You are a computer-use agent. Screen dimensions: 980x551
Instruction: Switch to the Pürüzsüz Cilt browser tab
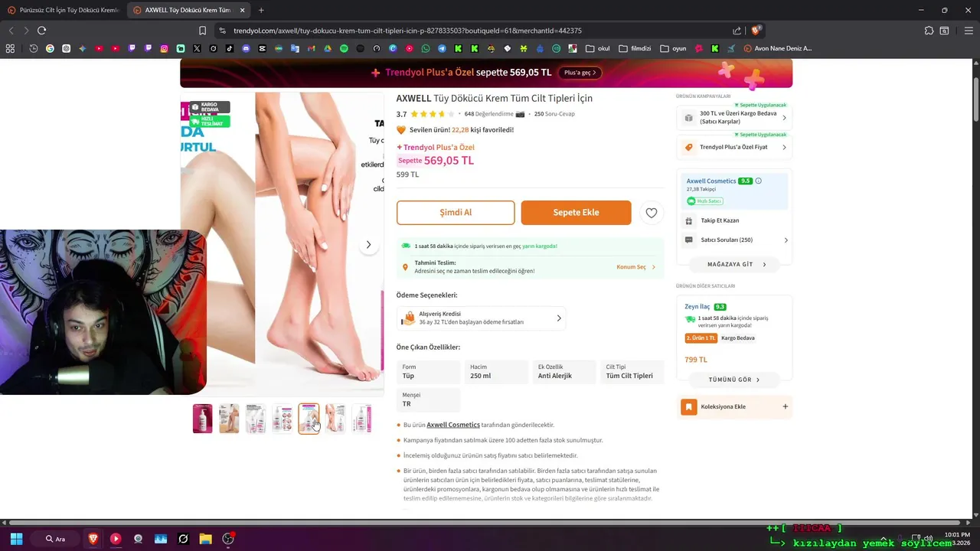pos(63,10)
